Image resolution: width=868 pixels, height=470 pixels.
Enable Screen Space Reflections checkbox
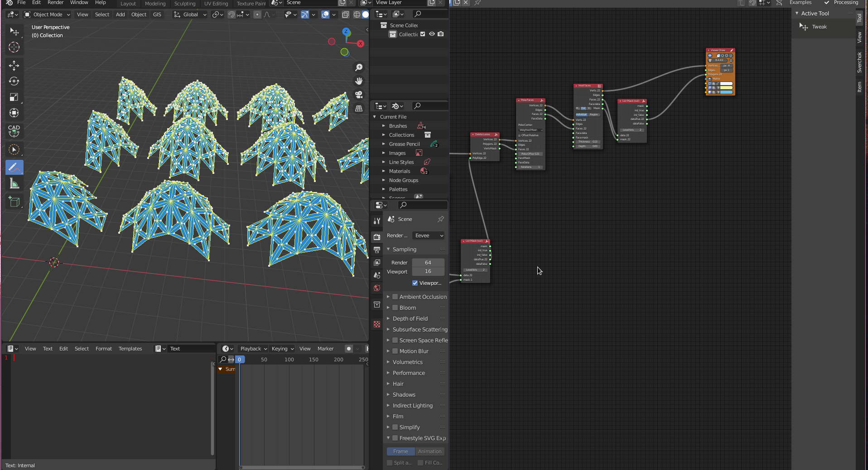click(395, 340)
